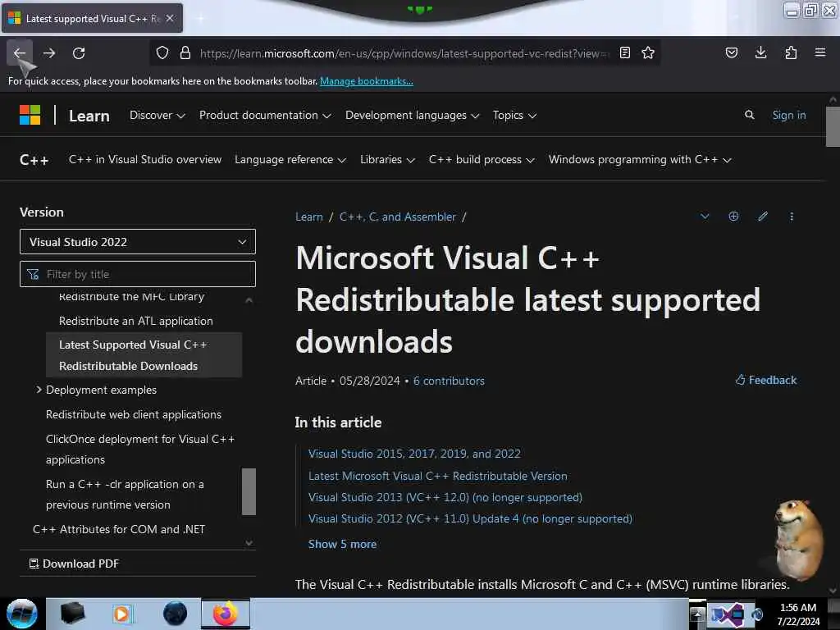Screen dimensions: 840x630
Task: Click the Microsoft logo
Action: (x=30, y=115)
